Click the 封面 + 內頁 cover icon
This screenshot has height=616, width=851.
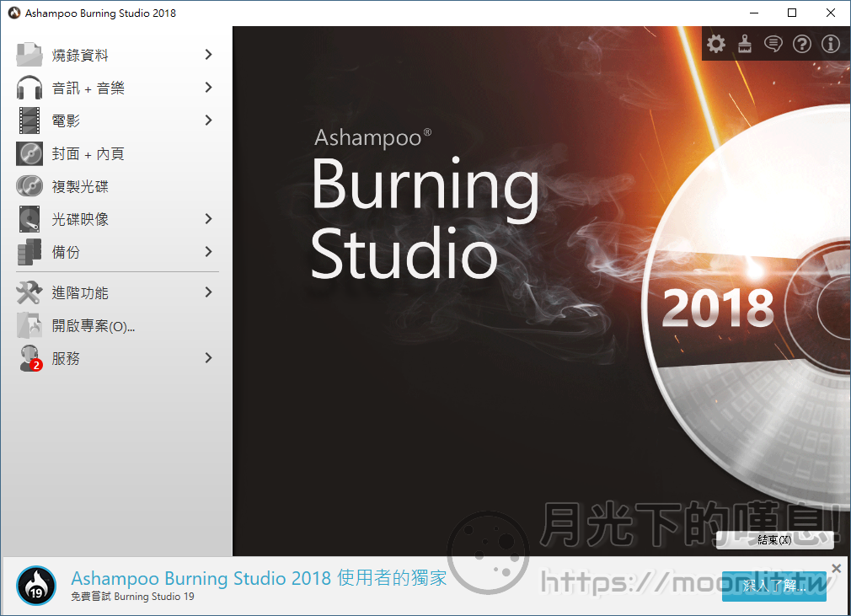29,153
